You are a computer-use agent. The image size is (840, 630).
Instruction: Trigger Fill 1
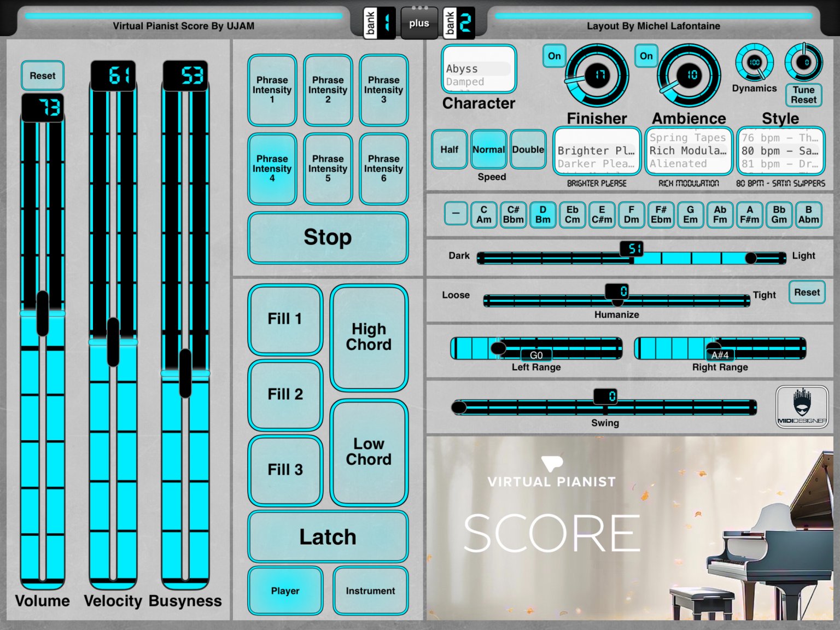tap(285, 319)
